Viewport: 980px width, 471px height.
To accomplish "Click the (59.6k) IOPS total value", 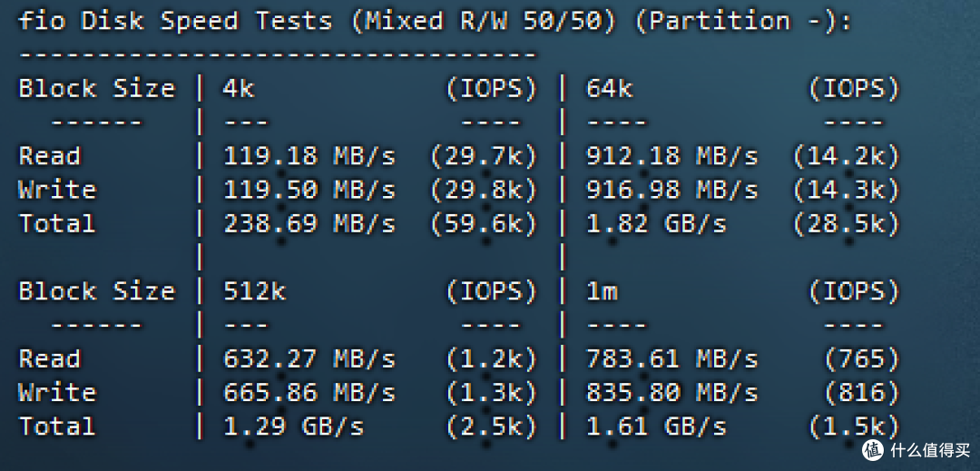I will click(484, 223).
